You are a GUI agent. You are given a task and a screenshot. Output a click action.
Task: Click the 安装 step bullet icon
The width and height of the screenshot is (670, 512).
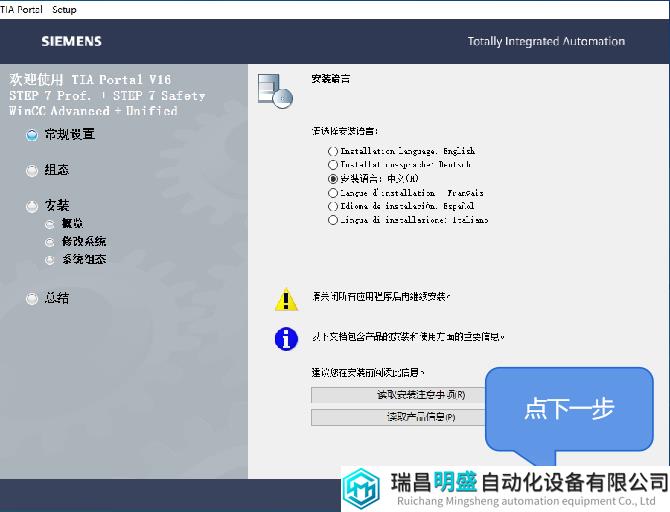(32, 207)
